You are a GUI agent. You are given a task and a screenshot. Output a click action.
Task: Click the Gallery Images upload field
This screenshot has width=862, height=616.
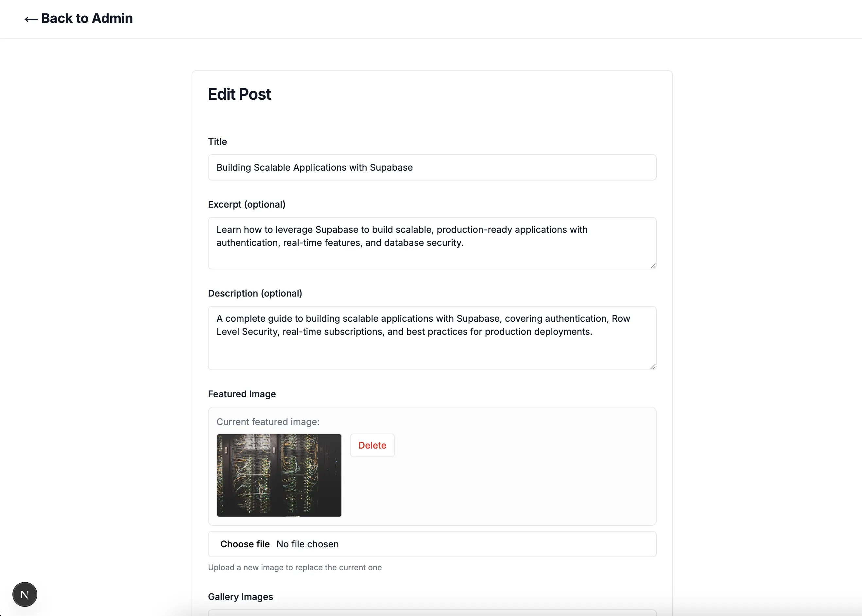click(431, 614)
